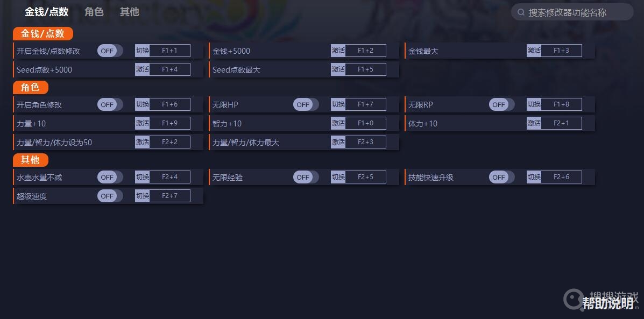Enable 超级速度 toggle
The width and height of the screenshot is (644, 319).
tap(110, 196)
